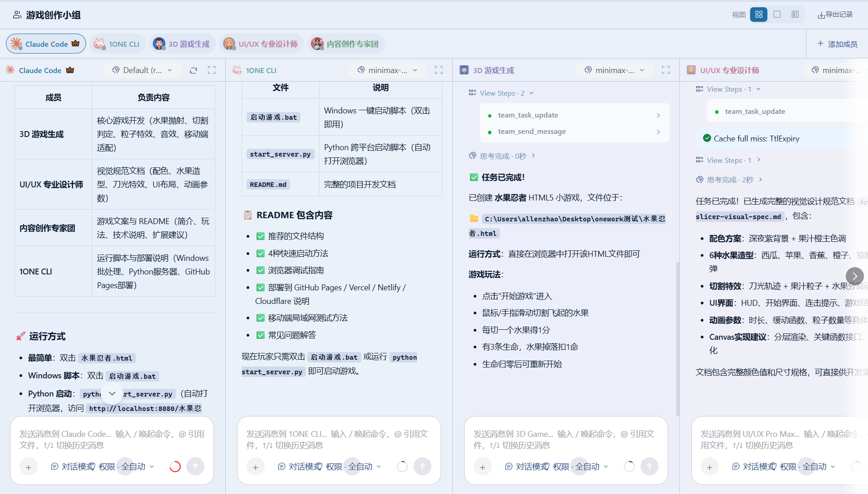Focus the 3D Game message input field
This screenshot has width=868, height=494.
point(566,440)
